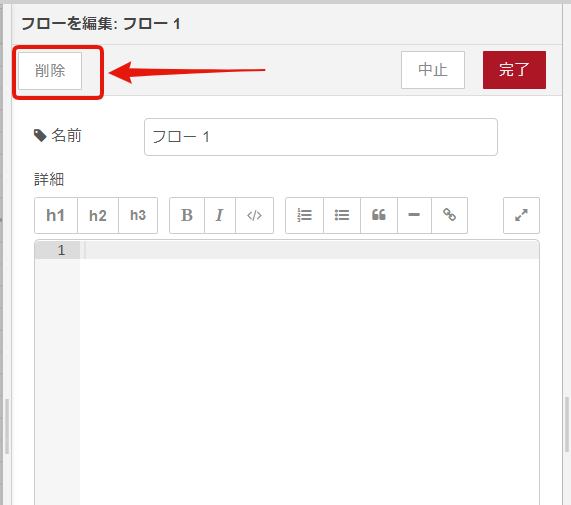Insert a bulleted list
This screenshot has width=571, height=505.
pos(342,215)
